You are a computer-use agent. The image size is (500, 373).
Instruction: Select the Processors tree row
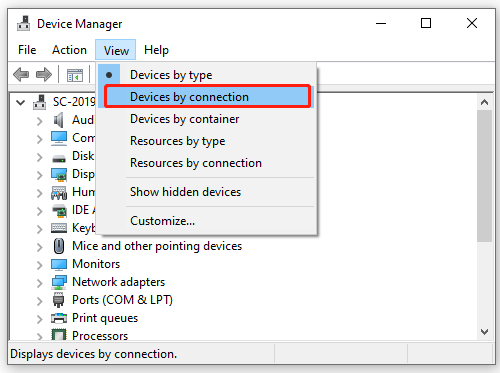[100, 335]
